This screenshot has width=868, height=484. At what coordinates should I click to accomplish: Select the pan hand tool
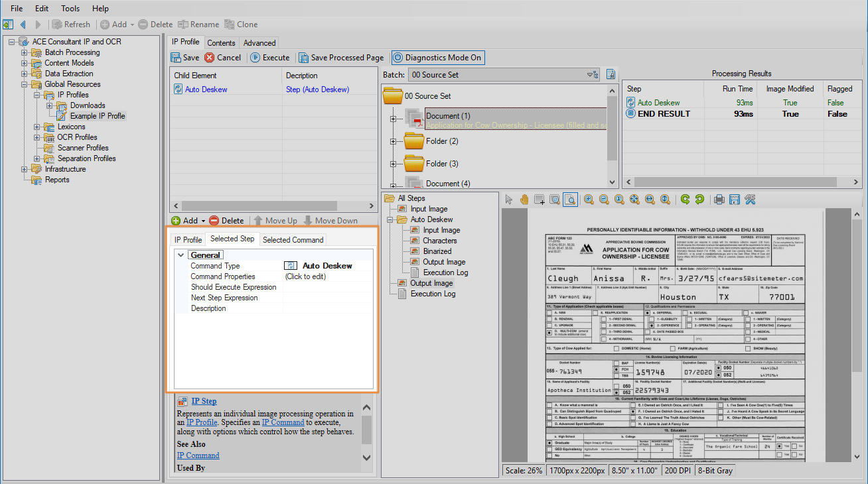[x=524, y=200]
